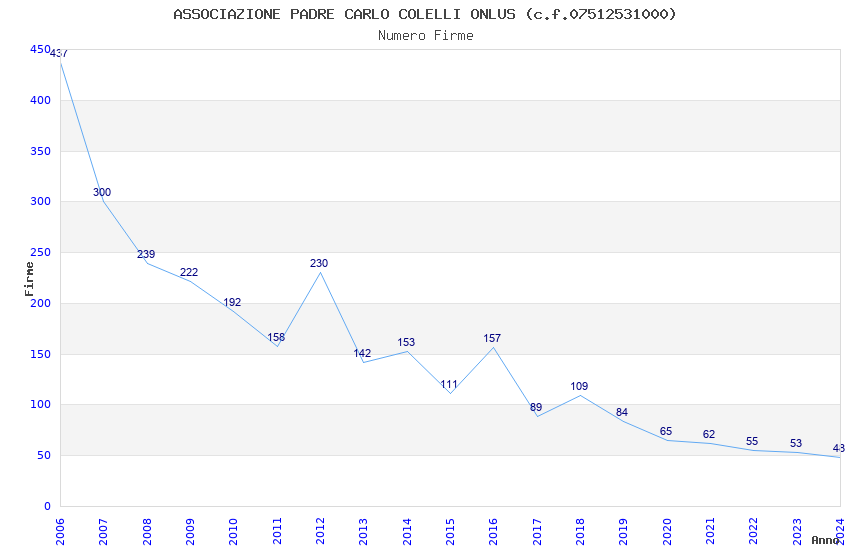Click the 2016 x-axis year

point(493,532)
